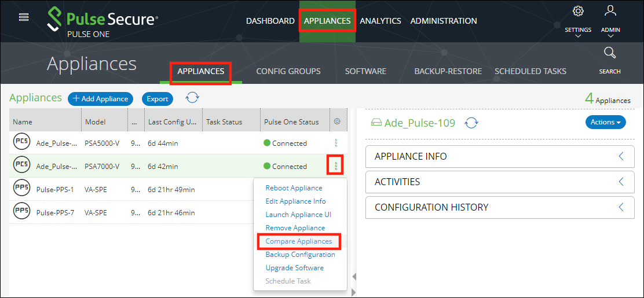Open column settings gear in table header
Screen dimensions: 644x298
[x=337, y=122]
